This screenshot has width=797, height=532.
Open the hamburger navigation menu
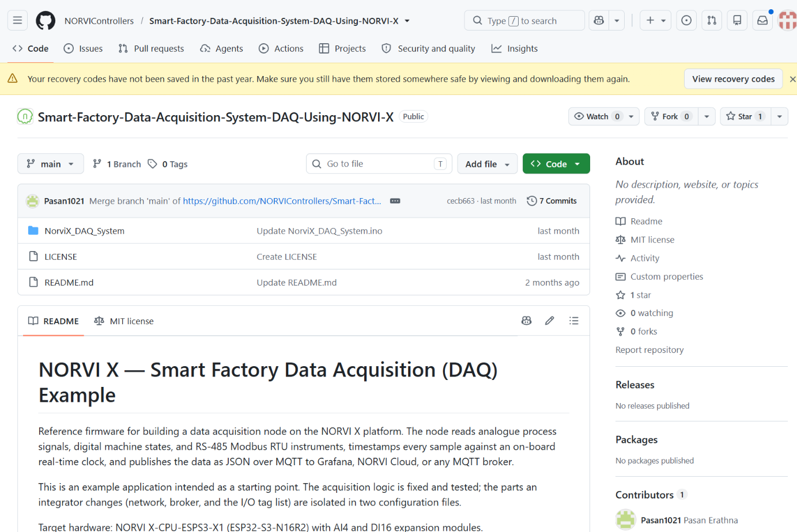[17, 21]
